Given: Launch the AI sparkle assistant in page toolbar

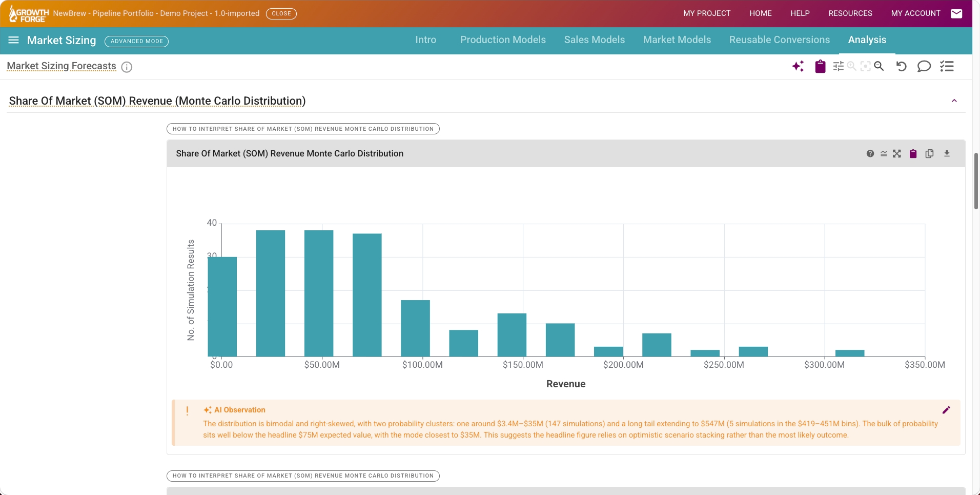Looking at the screenshot, I should [798, 66].
